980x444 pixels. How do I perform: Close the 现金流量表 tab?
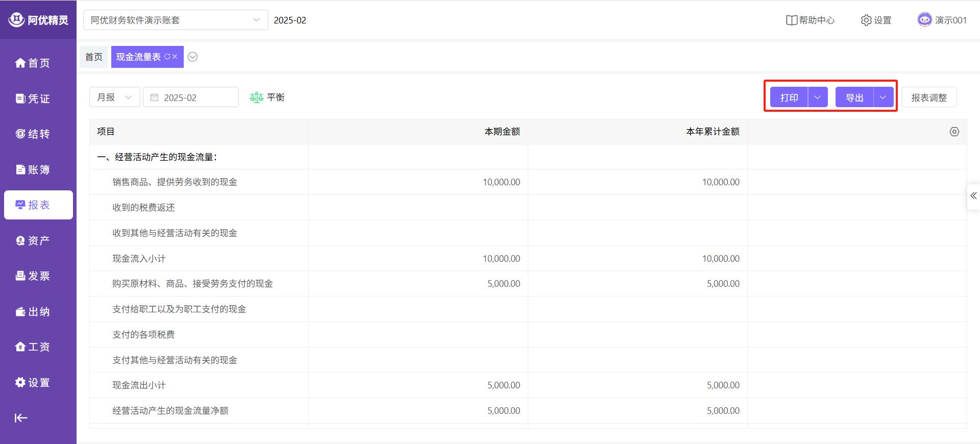click(x=175, y=57)
